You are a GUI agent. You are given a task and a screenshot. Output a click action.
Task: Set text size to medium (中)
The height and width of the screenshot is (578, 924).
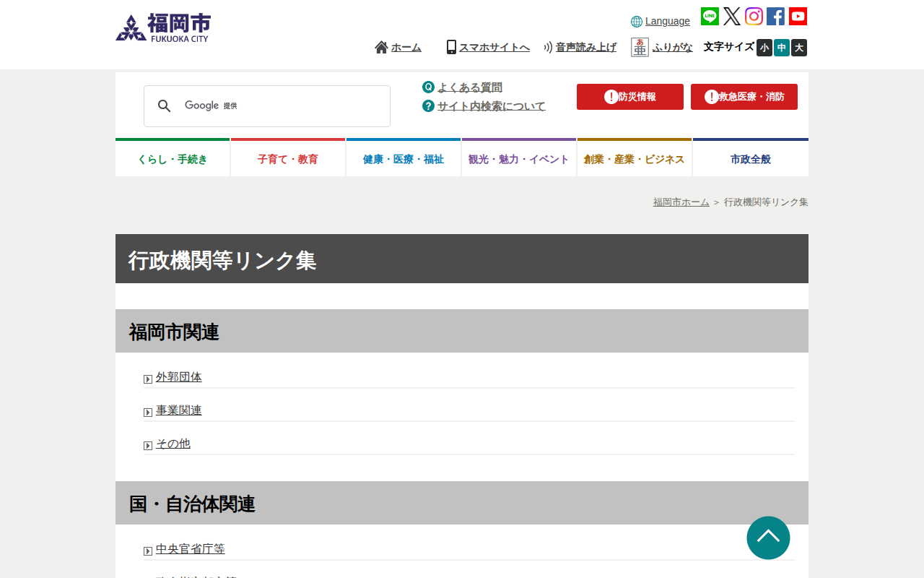tap(782, 48)
